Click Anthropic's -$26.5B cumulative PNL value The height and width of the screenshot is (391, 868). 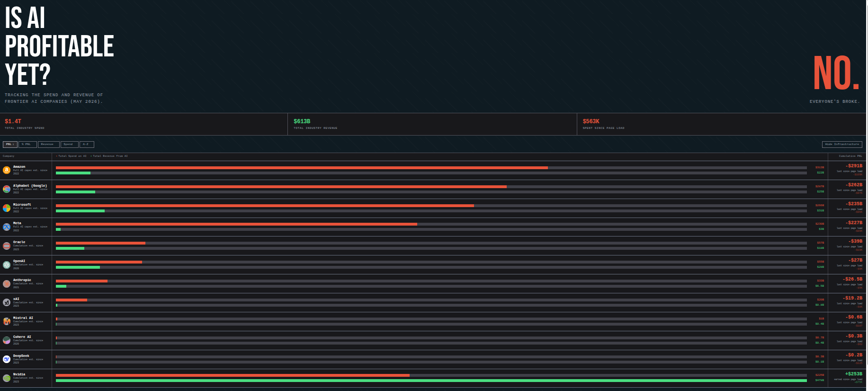point(852,279)
